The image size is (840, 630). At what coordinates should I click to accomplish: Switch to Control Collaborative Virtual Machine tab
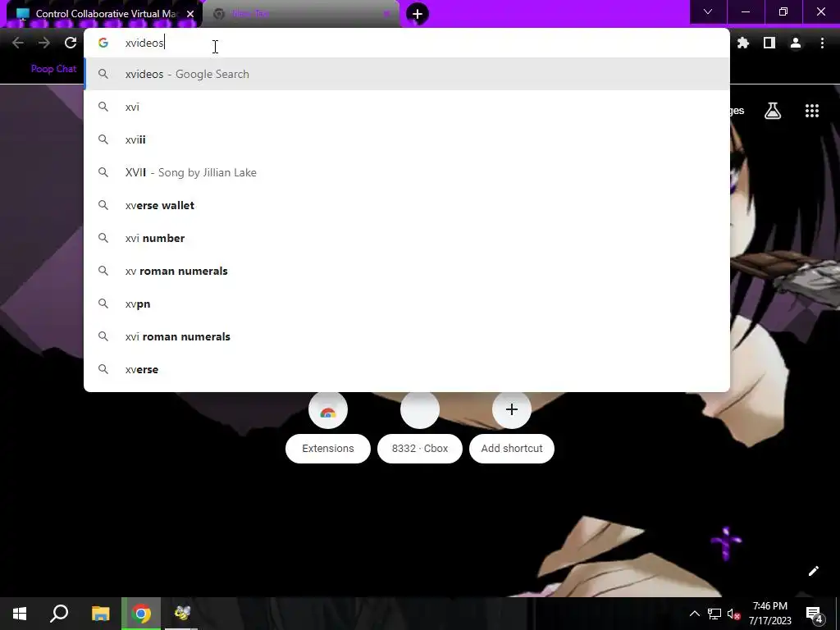point(106,14)
